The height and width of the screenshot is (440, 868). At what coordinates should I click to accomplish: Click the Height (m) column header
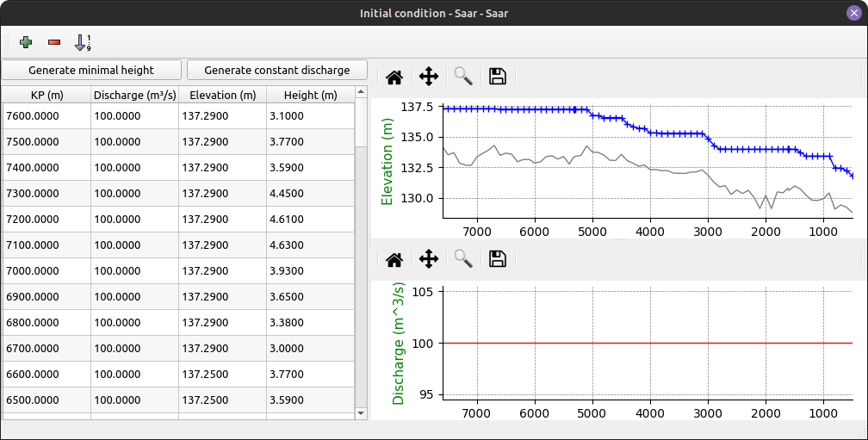pyautogui.click(x=310, y=95)
